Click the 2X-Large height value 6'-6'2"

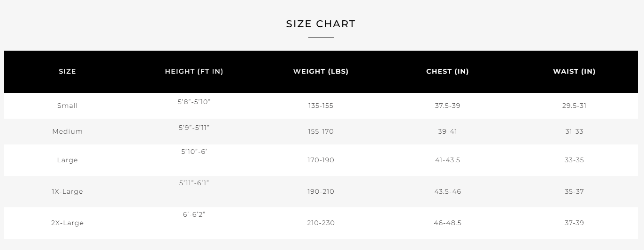click(x=194, y=214)
